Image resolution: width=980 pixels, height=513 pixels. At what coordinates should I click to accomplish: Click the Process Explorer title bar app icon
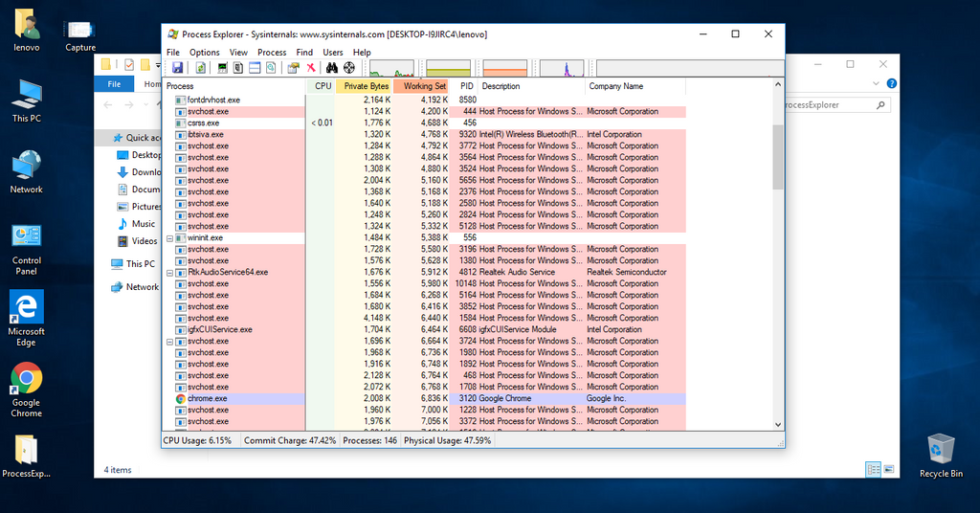(x=173, y=34)
